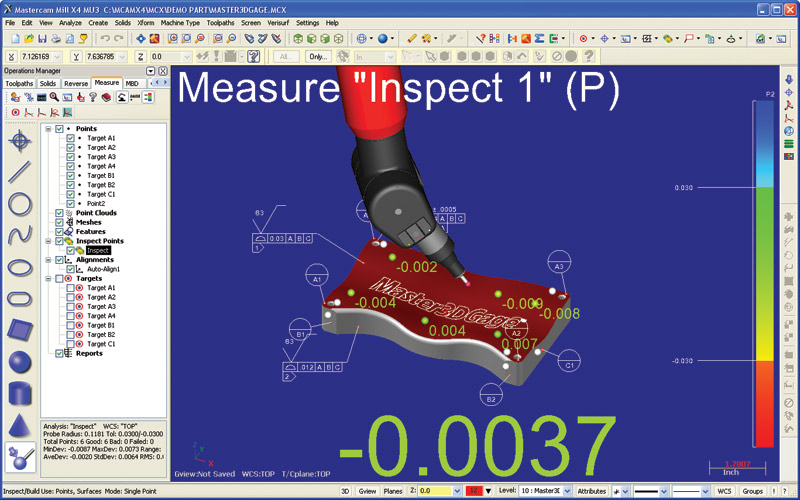Select the target crosshair feature tool
The height and width of the screenshot is (500, 800).
(x=20, y=141)
